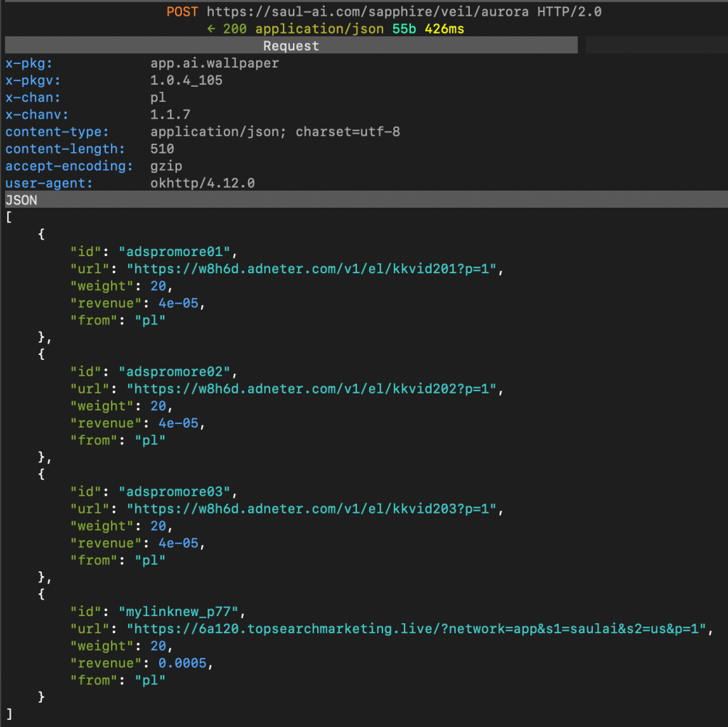Image resolution: width=728 pixels, height=727 pixels.
Task: Click the adspromore03 kkvid203 URL
Action: 315,509
